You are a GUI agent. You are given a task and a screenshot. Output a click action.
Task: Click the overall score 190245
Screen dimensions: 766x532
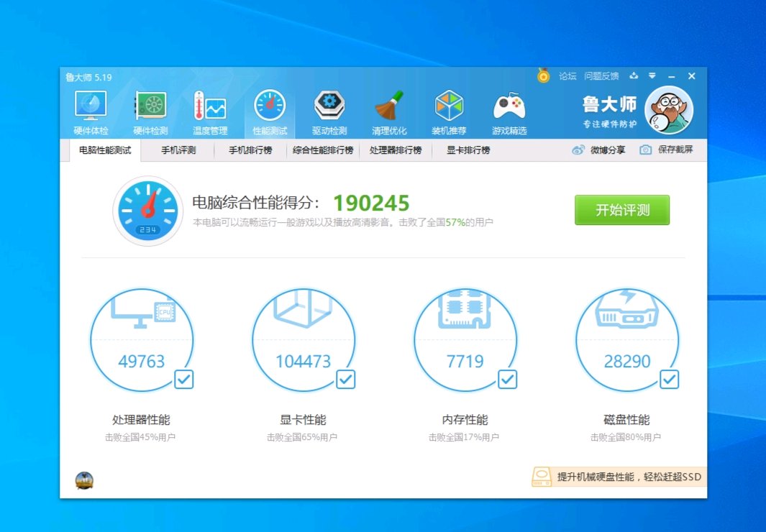[371, 203]
